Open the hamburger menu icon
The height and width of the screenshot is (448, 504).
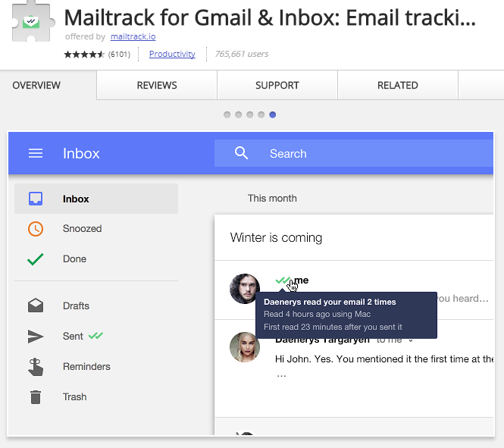[x=36, y=153]
